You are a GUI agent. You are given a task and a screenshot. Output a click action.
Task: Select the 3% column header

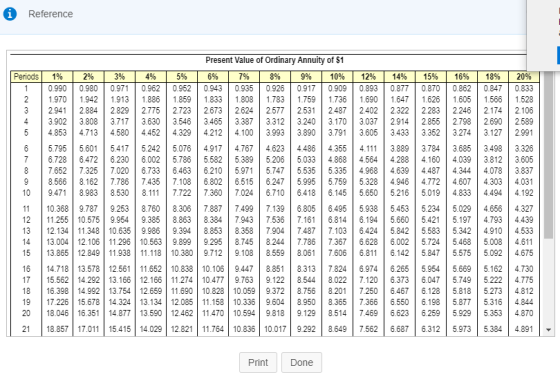(x=119, y=77)
